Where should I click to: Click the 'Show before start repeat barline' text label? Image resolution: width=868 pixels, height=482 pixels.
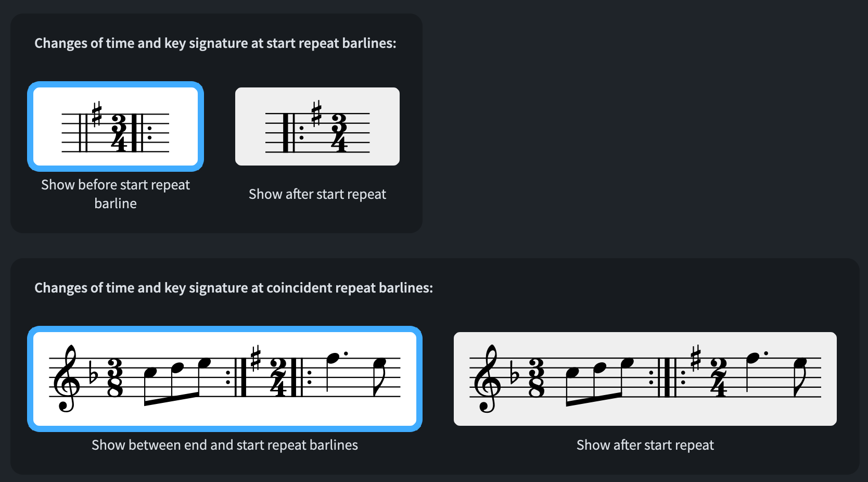[116, 194]
